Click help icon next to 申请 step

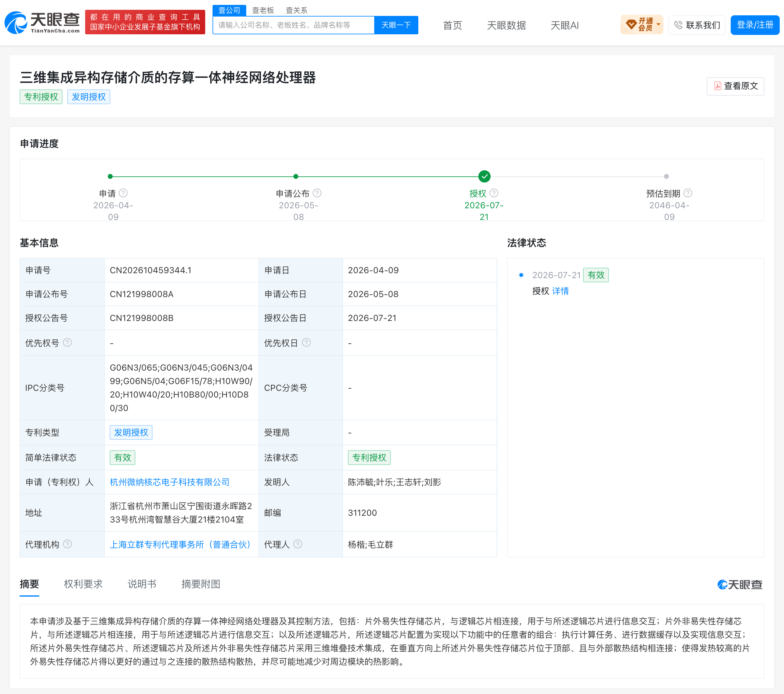(123, 193)
